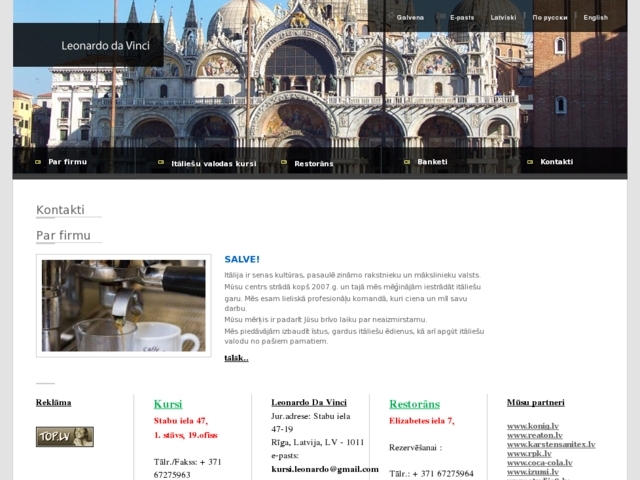640x480 pixels.
Task: Go to Restorāns in navigation bar
Action: point(313,162)
